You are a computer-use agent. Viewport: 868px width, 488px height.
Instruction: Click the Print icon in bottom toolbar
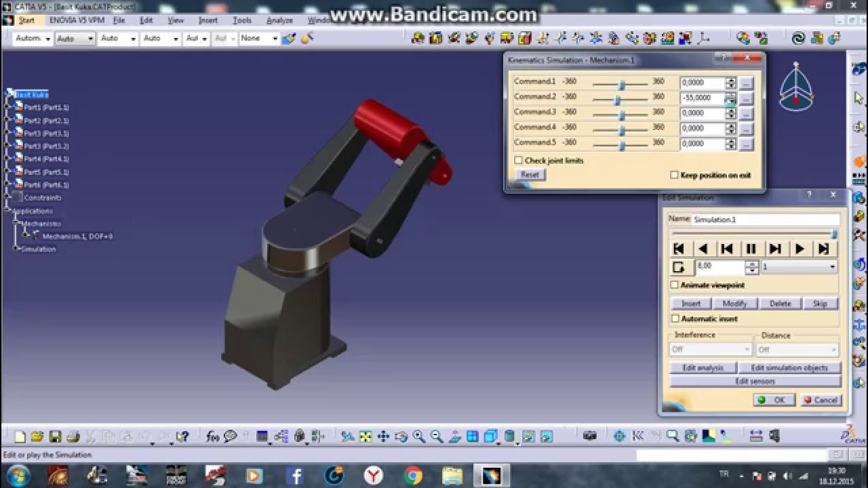click(73, 437)
